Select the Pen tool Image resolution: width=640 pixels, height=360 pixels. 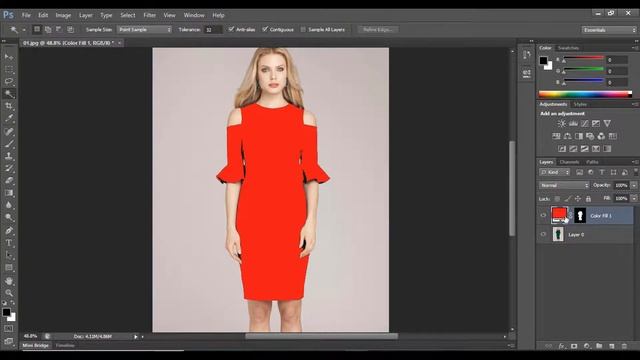(9, 231)
